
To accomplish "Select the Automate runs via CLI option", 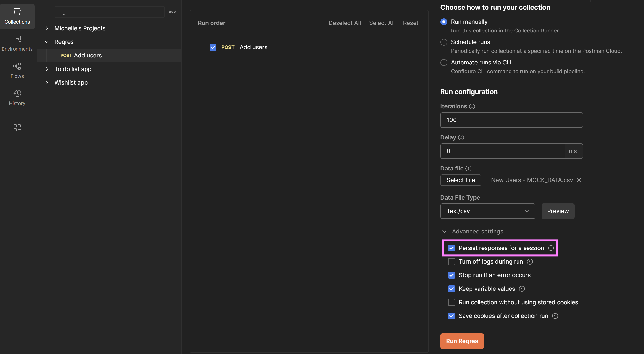I will [x=444, y=63].
